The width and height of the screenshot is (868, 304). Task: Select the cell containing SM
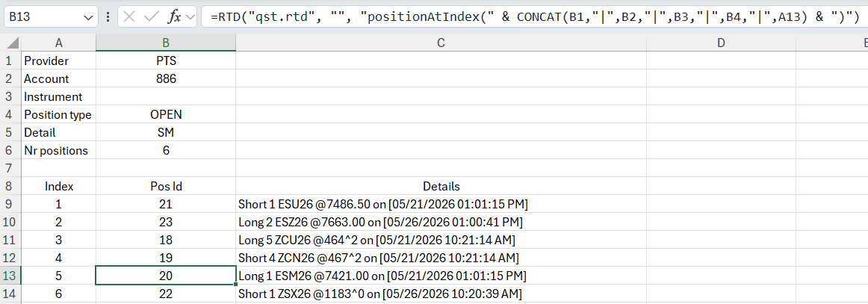166,132
